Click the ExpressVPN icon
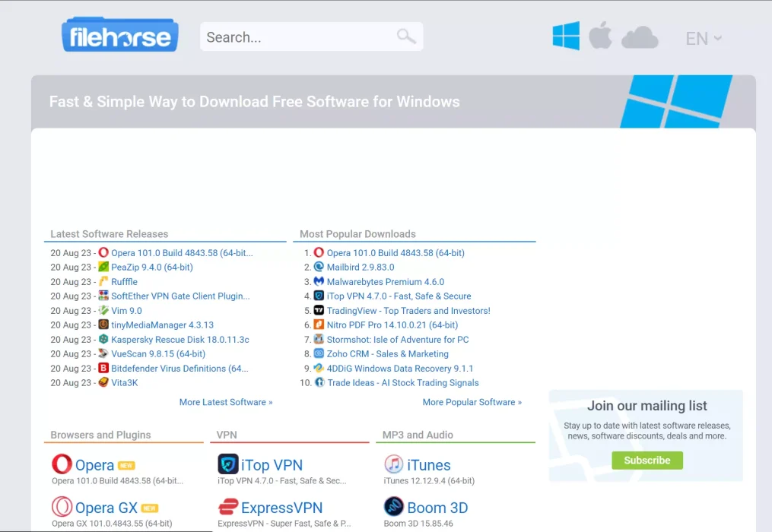This screenshot has width=772, height=532. pos(228,506)
